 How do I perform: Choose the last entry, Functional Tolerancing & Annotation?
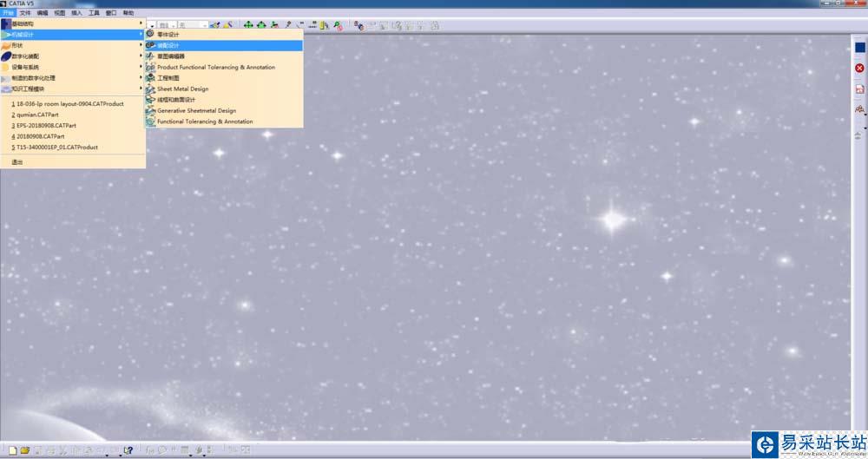coord(224,121)
